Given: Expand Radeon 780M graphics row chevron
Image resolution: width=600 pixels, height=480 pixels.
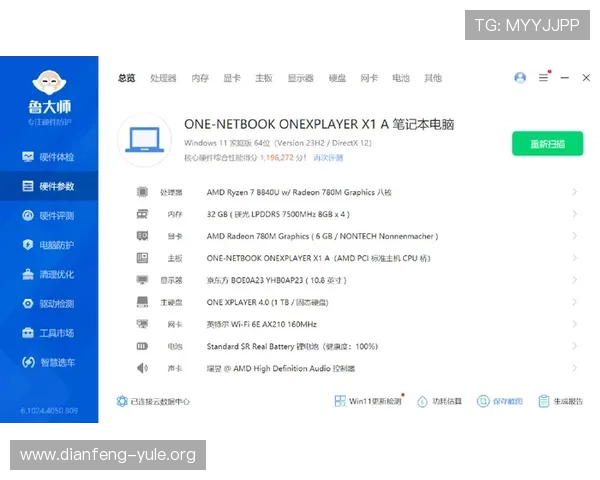Looking at the screenshot, I should (x=574, y=236).
